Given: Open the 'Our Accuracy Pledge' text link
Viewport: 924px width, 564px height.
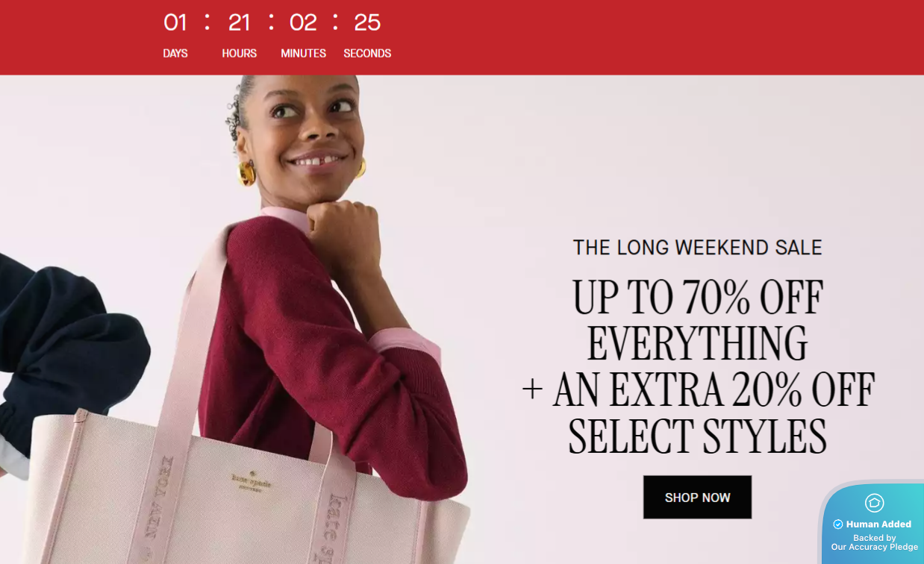Looking at the screenshot, I should [x=875, y=547].
